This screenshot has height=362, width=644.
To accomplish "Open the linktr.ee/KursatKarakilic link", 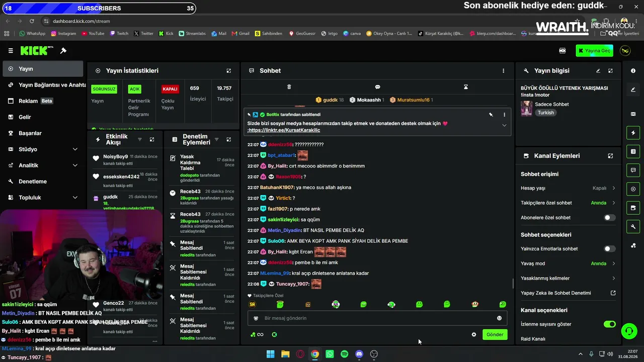I will coord(284,130).
